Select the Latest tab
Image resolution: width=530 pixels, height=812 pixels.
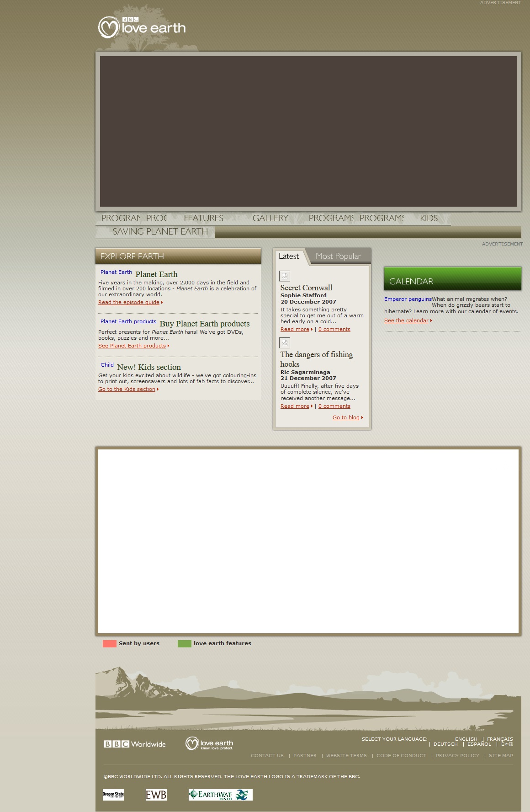[289, 256]
